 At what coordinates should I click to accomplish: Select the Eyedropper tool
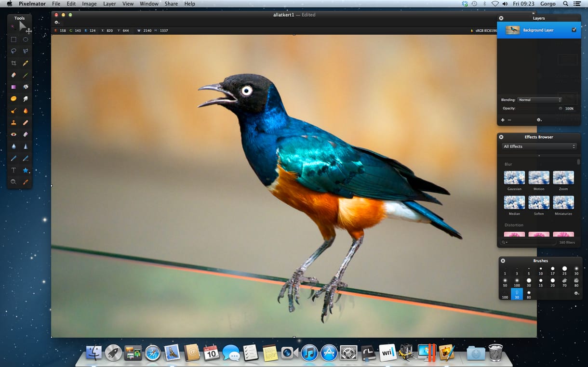(x=26, y=182)
